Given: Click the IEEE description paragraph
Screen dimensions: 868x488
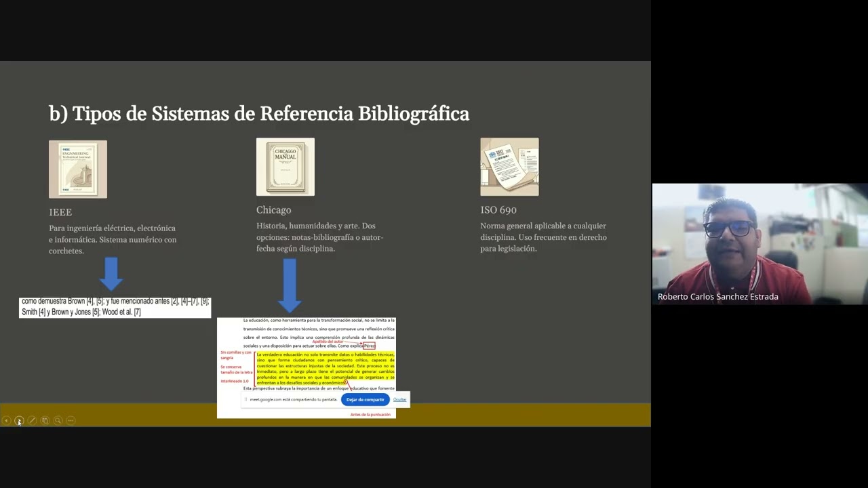Looking at the screenshot, I should pyautogui.click(x=113, y=239).
